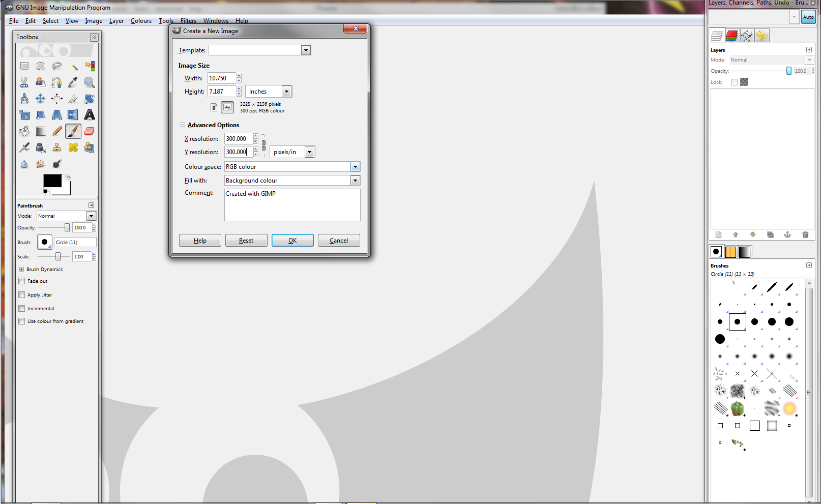821x504 pixels.
Task: Click the brush preview button in Toolbox
Action: [44, 242]
